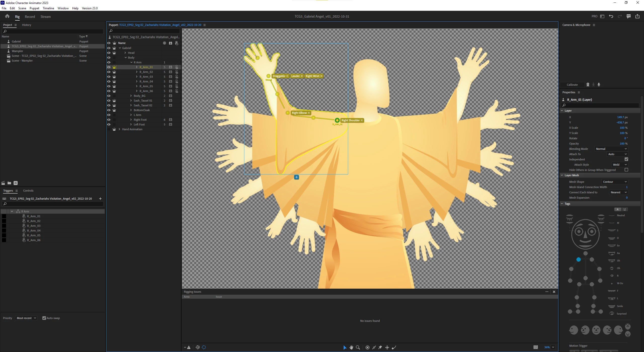The width and height of the screenshot is (644, 352).
Task: Click the Home icon
Action: 7,16
